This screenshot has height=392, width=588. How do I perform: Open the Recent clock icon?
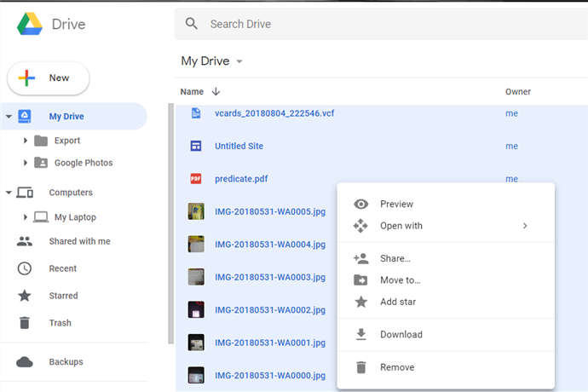(25, 268)
